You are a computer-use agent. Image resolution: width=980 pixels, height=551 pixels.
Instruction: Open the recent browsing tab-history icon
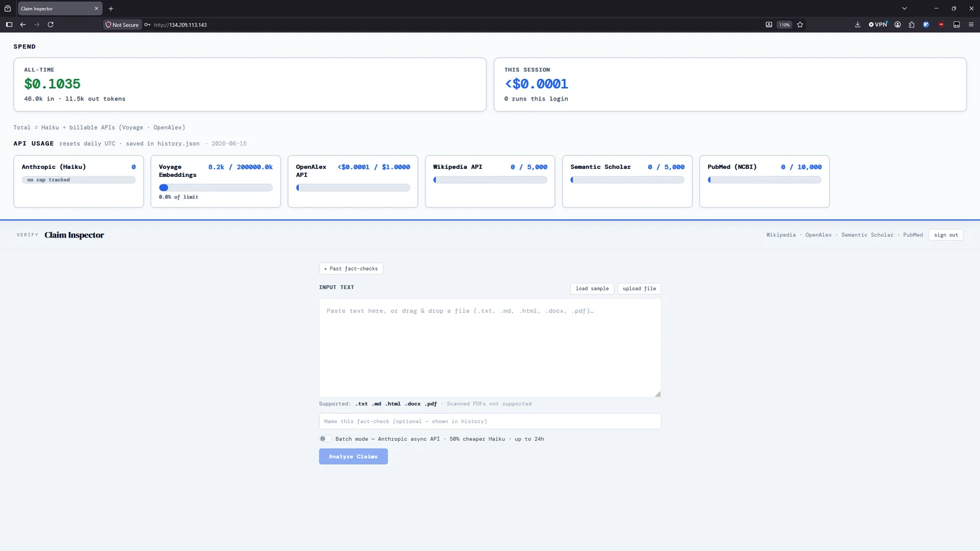tap(7, 9)
